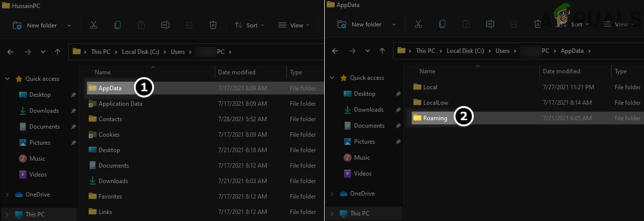The height and width of the screenshot is (221, 644).
Task: Open the View dropdown in HussainPC window
Action: pos(294,25)
